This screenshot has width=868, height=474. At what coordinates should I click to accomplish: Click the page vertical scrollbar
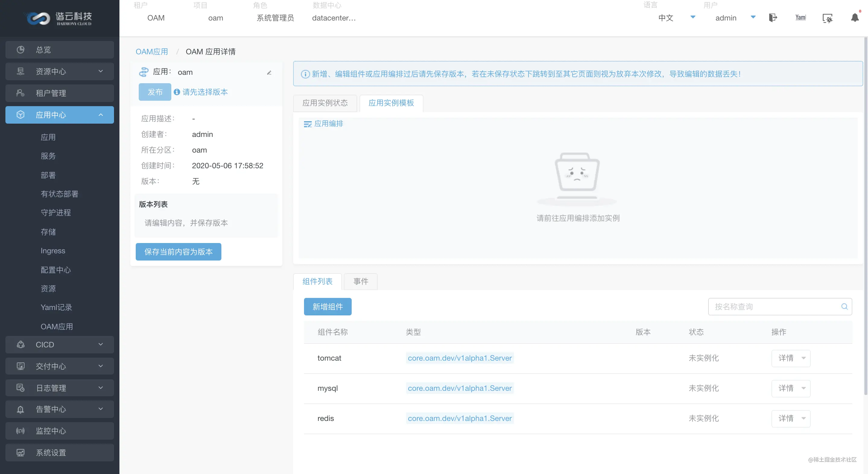coord(866,216)
